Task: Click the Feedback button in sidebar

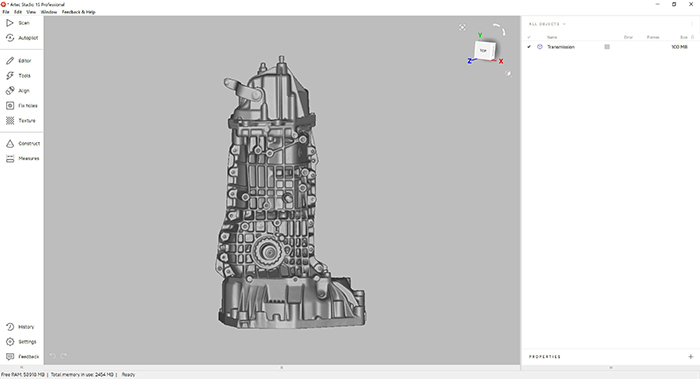Action: click(x=22, y=357)
